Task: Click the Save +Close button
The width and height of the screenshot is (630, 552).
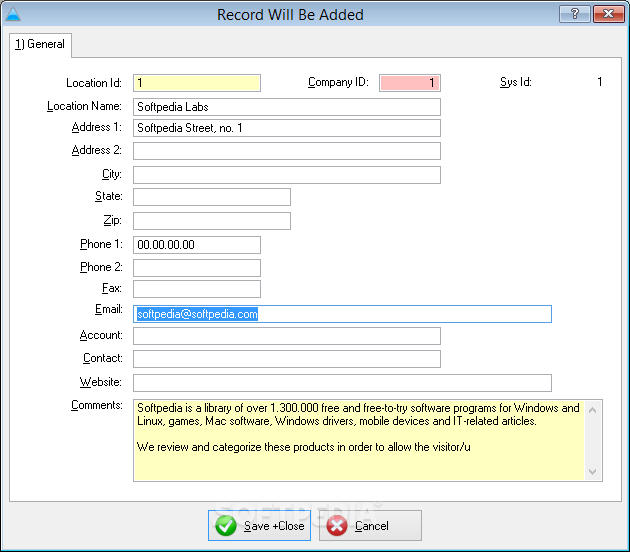Action: click(260, 525)
